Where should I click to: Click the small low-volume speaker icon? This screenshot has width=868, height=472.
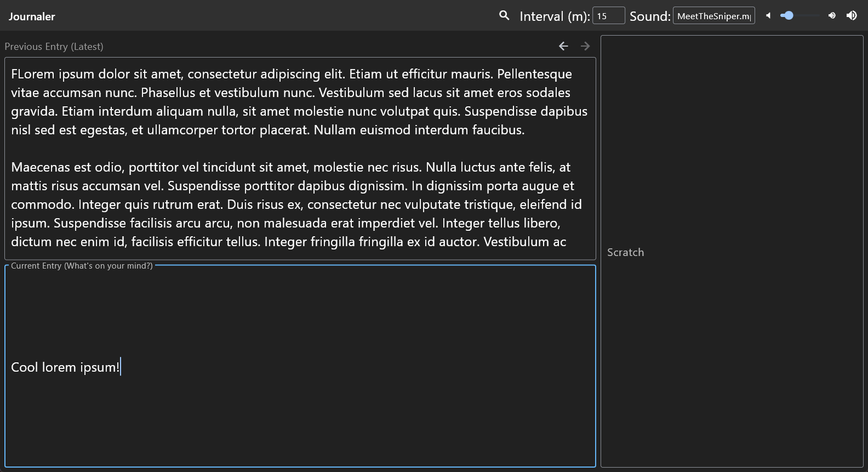[x=768, y=15]
